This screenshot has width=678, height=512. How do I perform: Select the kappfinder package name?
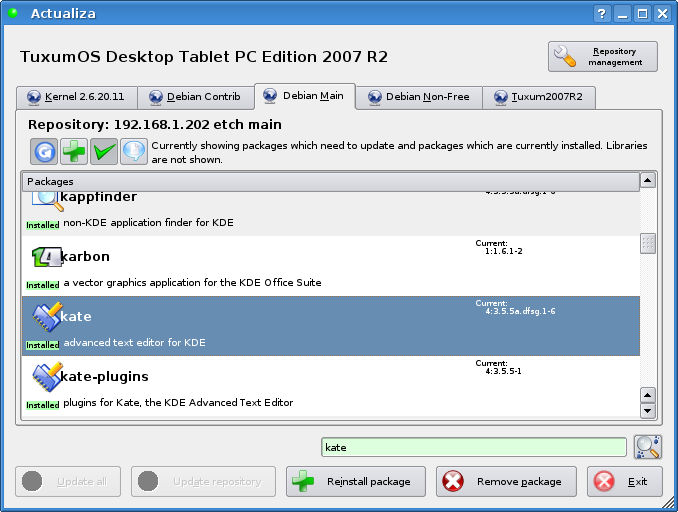[99, 197]
